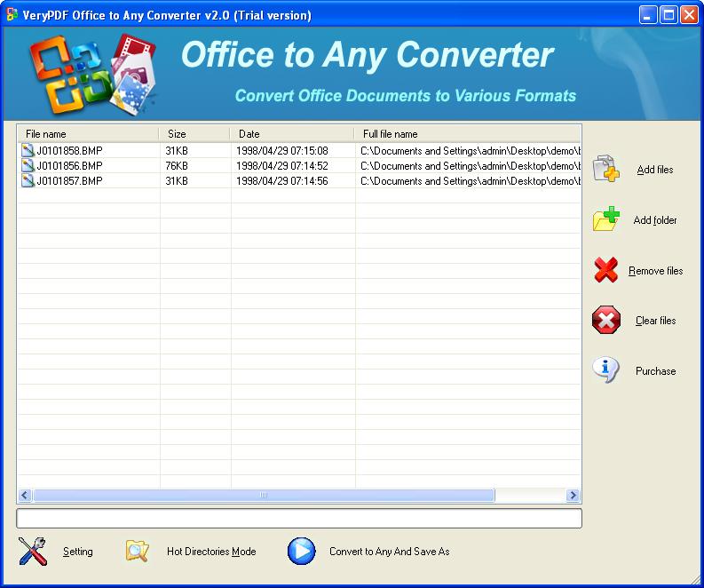This screenshot has width=704, height=588.
Task: Click the Purchase label
Action: tap(655, 371)
